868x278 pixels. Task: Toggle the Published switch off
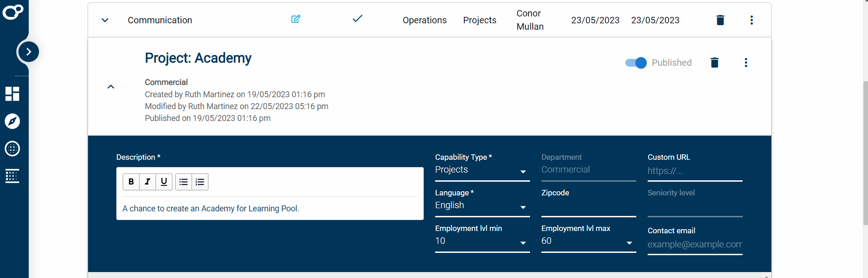point(636,63)
